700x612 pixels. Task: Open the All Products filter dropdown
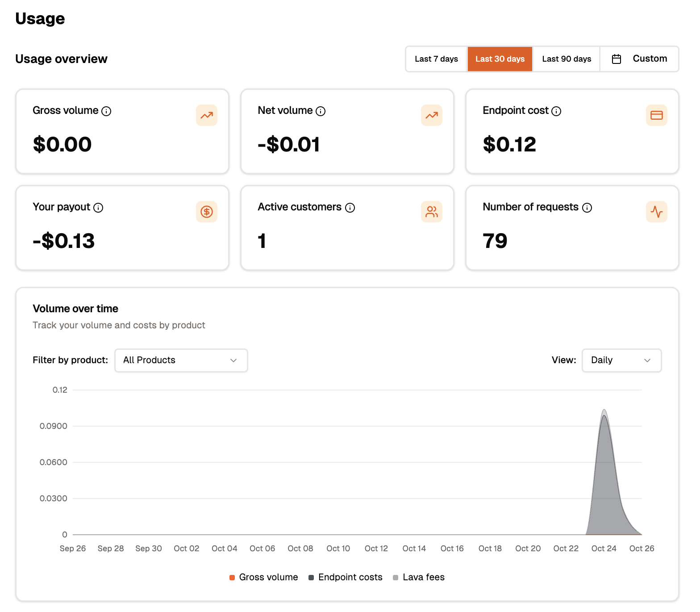click(x=181, y=360)
